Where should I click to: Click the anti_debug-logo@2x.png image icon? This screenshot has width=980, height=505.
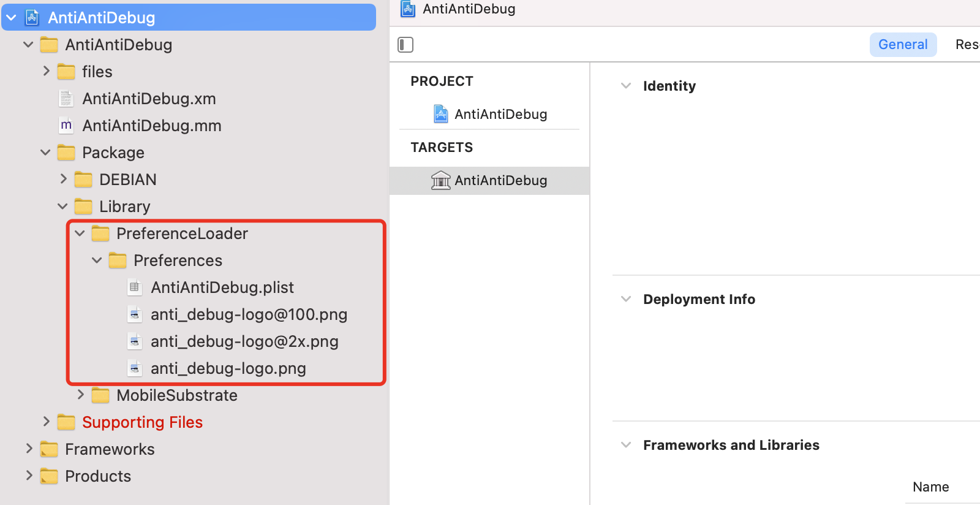pyautogui.click(x=135, y=341)
